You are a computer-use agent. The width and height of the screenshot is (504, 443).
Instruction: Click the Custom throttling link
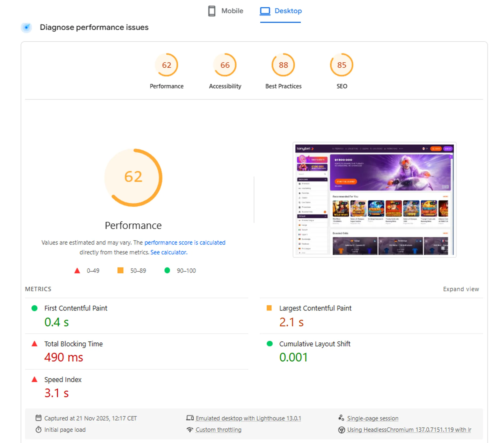tap(218, 430)
